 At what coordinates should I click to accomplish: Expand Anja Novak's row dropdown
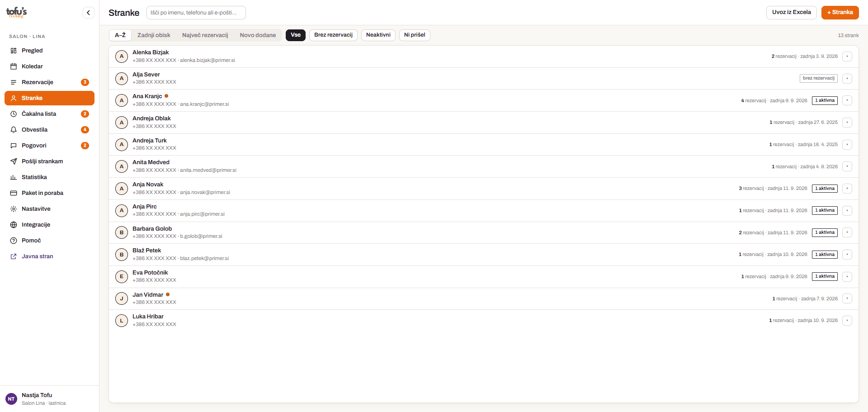(x=847, y=189)
